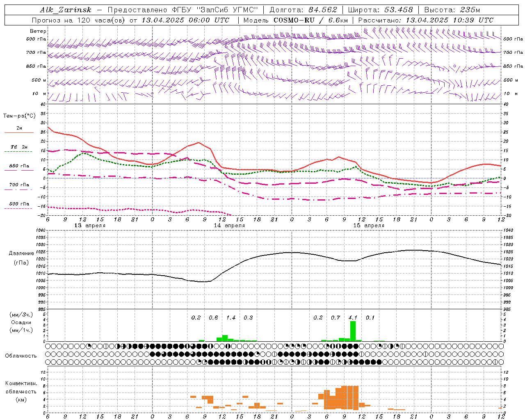
Task: Click the "850 гПа" temperature legend entry
Action: (19, 166)
